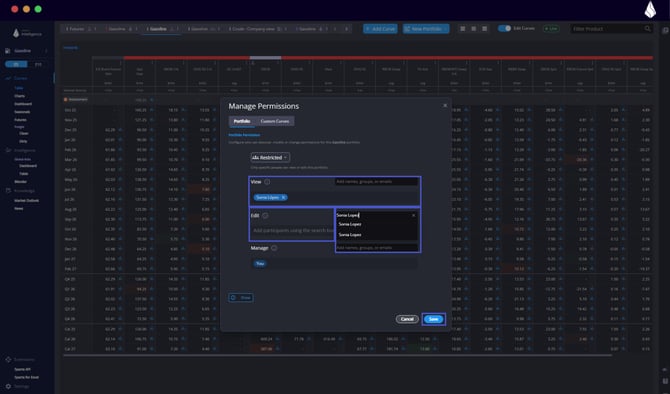Click the View names search field

(376, 182)
